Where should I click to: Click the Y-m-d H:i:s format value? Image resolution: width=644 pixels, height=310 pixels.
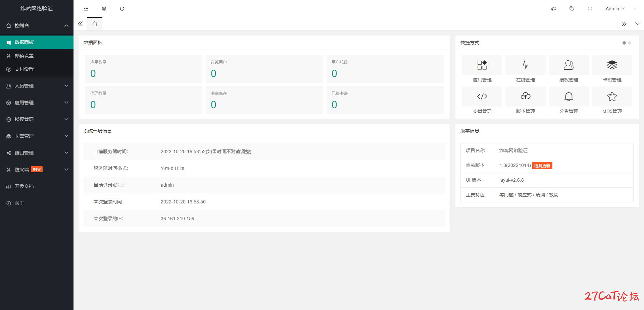click(172, 168)
